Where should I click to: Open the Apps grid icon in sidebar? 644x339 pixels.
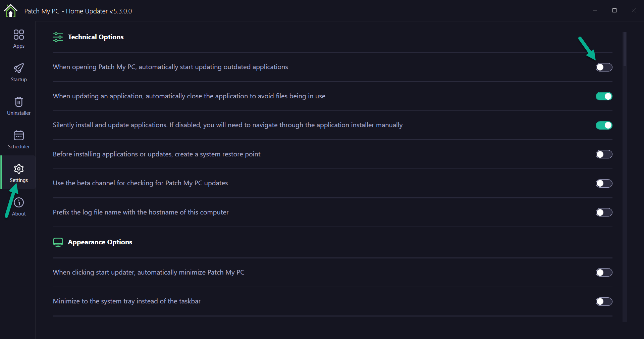click(x=19, y=35)
